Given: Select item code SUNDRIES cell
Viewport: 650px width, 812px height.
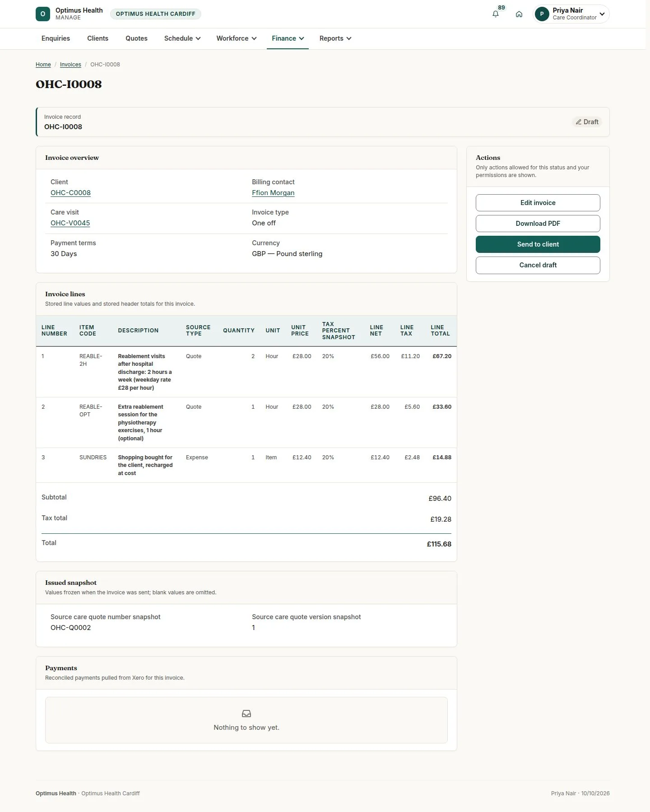Looking at the screenshot, I should [x=93, y=457].
